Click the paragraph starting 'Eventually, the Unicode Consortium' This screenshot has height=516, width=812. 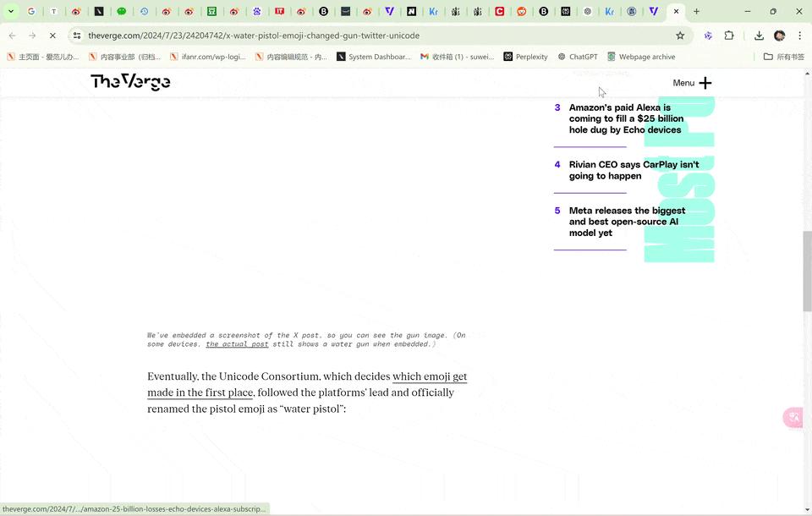(x=307, y=392)
